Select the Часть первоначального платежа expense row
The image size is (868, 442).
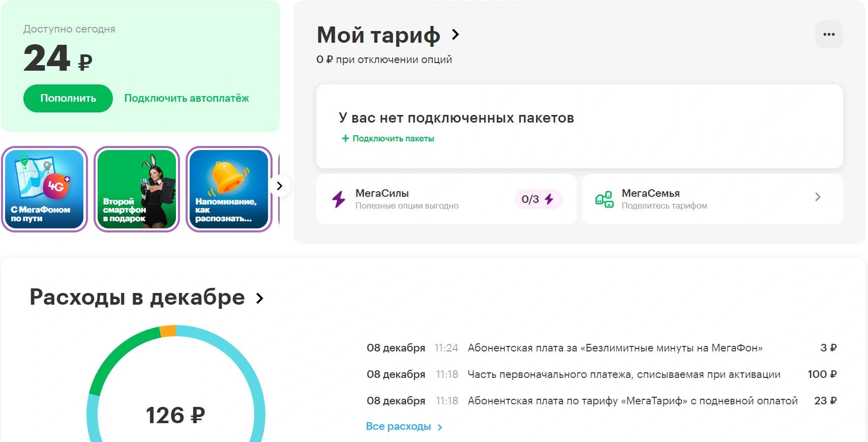602,374
